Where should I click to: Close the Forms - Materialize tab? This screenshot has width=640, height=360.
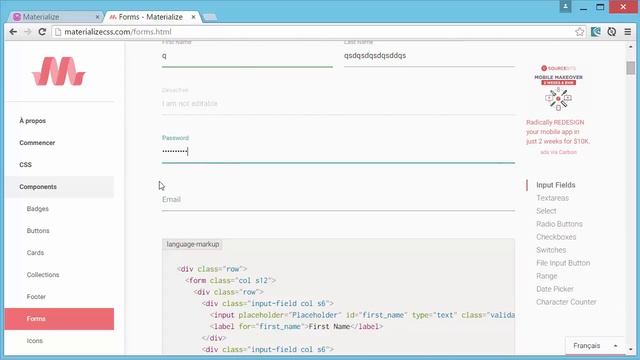(x=193, y=17)
